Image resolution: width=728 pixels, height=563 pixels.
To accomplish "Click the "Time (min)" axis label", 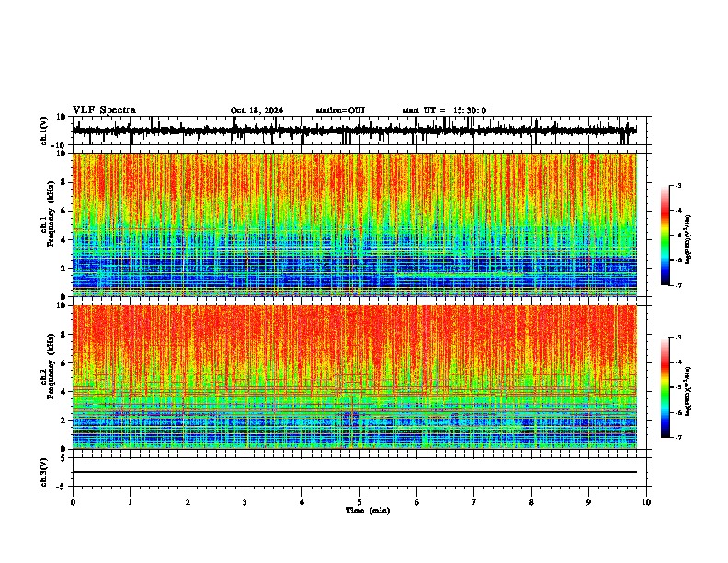I will tap(368, 511).
